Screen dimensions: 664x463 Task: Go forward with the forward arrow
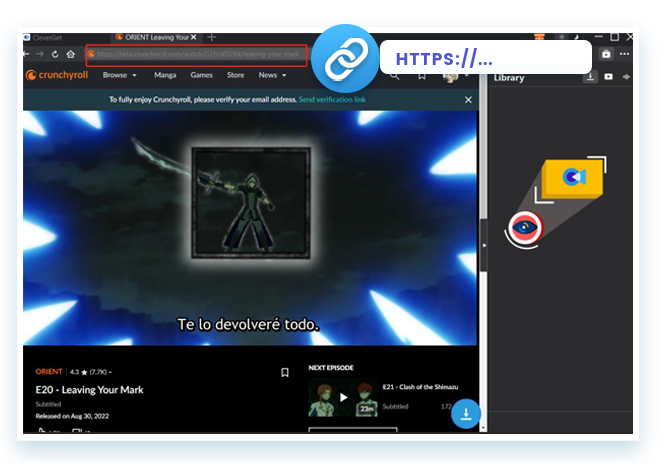click(x=40, y=54)
